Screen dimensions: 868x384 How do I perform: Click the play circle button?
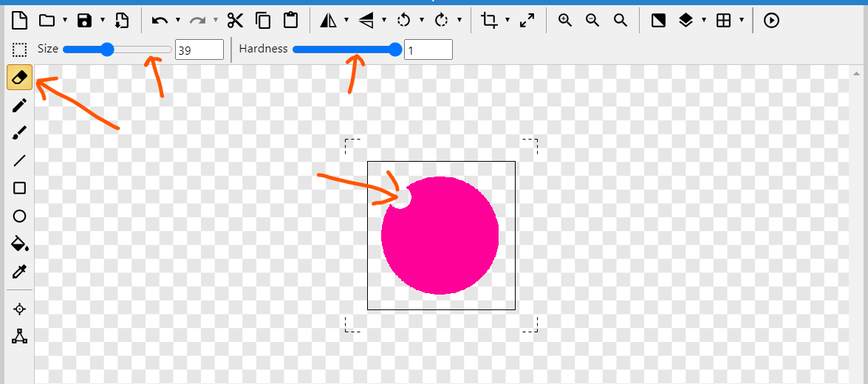[771, 21]
